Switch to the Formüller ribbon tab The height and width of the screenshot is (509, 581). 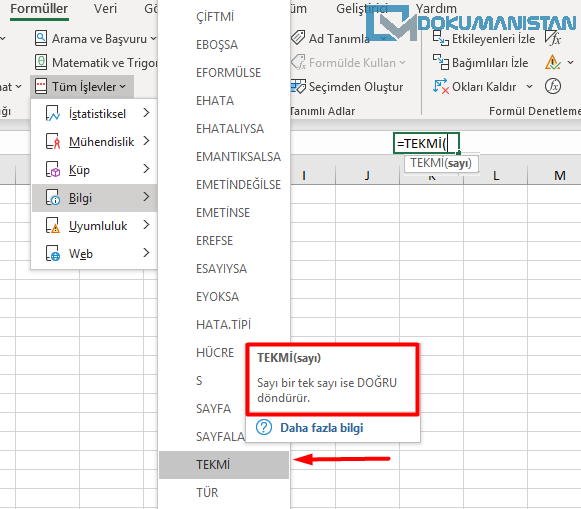pyautogui.click(x=39, y=9)
